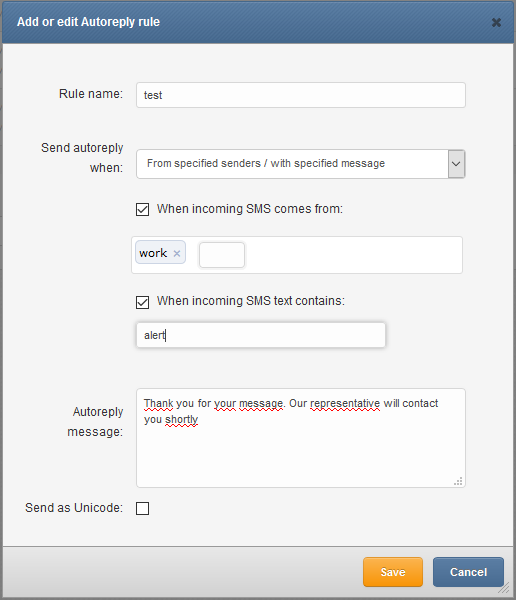The width and height of the screenshot is (516, 600).
Task: Click the textarea resize grip in Autoreply message
Action: coord(458,481)
